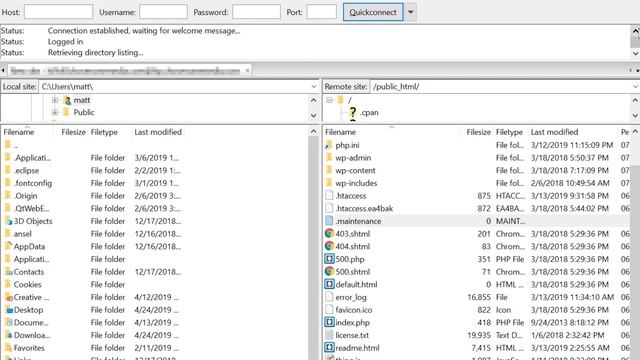Image resolution: width=640 pixels, height=360 pixels.
Task: Close the blurred connection tab
Action: point(247,71)
